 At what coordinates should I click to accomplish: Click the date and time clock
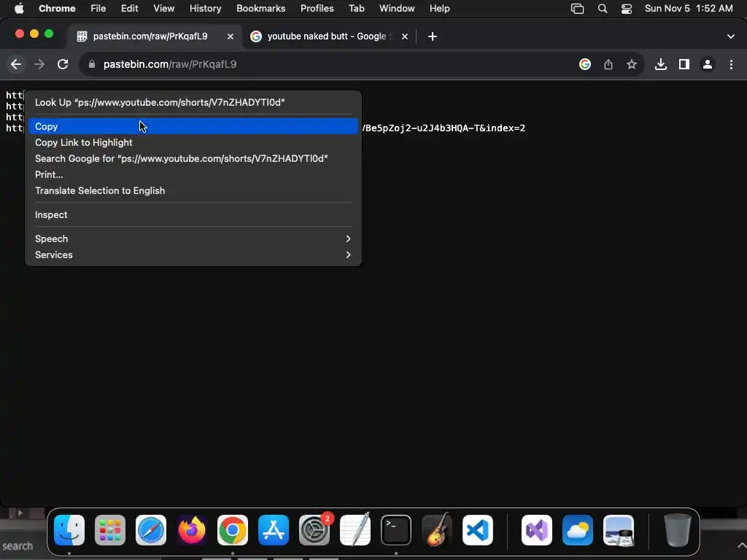coord(689,9)
